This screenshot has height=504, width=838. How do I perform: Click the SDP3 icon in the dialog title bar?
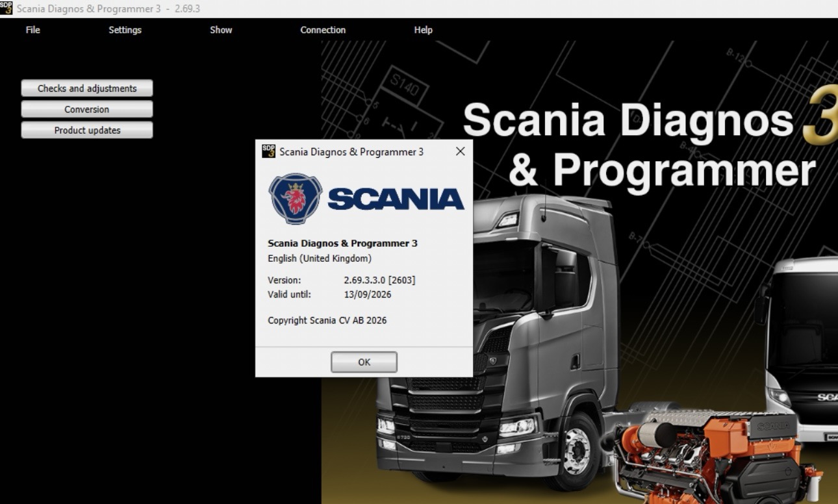coord(268,151)
